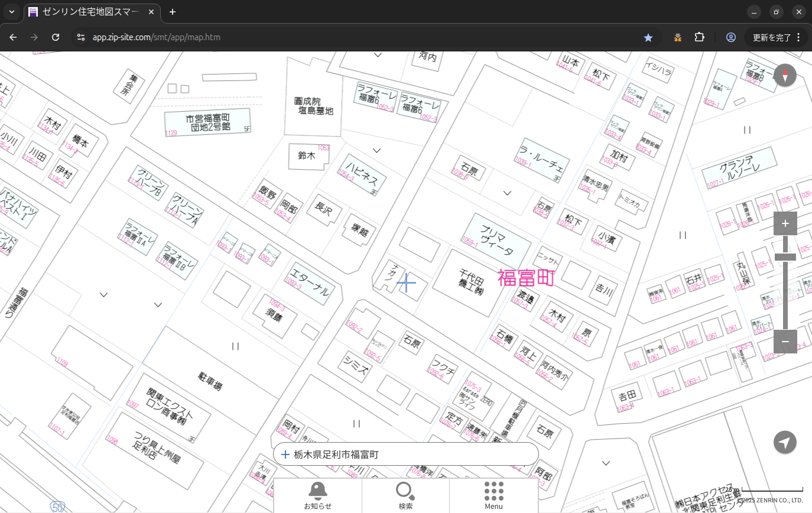
Task: Open a new browser tab
Action: click(173, 12)
